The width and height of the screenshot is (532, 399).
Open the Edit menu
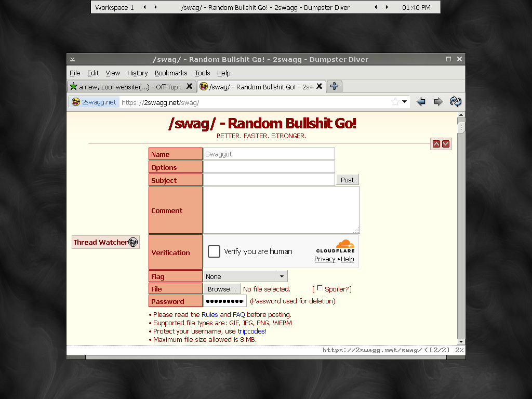click(x=93, y=73)
